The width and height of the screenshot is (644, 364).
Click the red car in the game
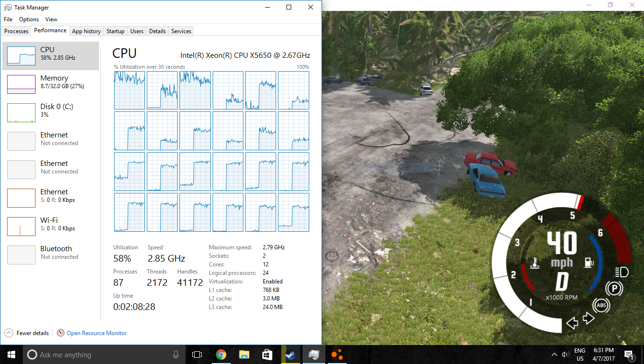490,163
